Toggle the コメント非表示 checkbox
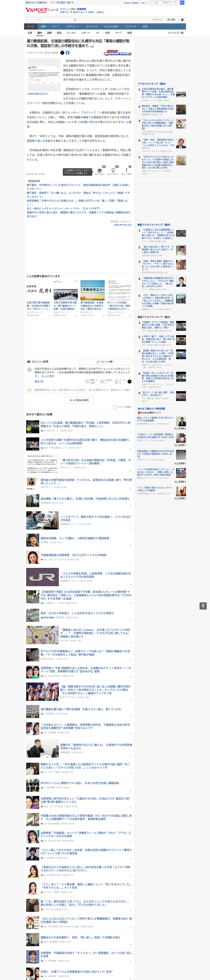Viewport: 210px width, 980px height. point(115,407)
